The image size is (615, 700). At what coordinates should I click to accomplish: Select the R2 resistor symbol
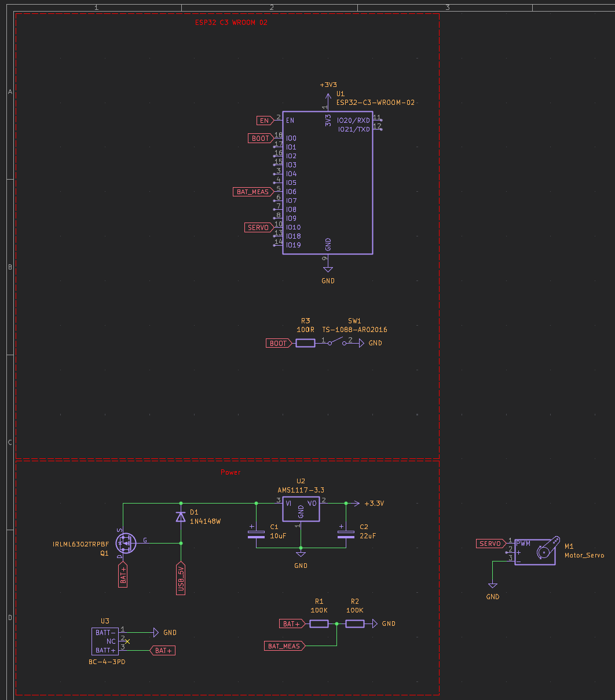pos(355,624)
